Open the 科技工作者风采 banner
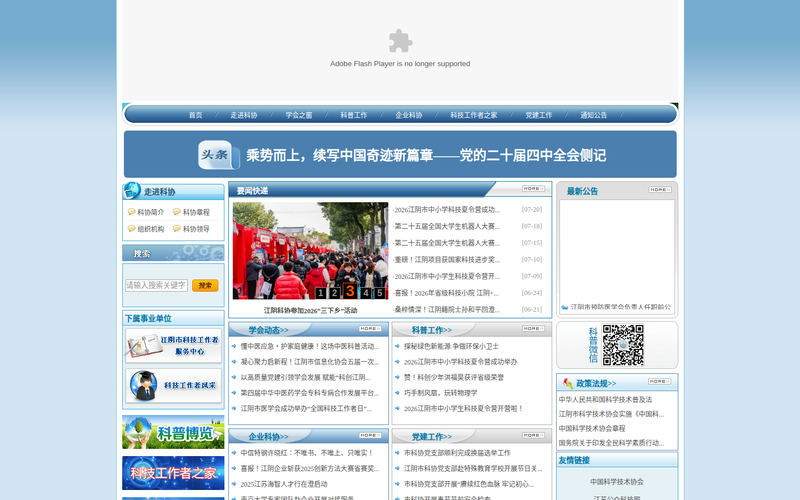This screenshot has width=800, height=500. [x=173, y=386]
